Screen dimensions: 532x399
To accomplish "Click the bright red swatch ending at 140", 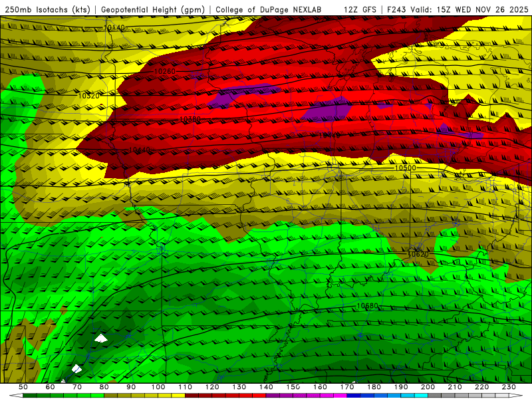I will coord(259,396).
